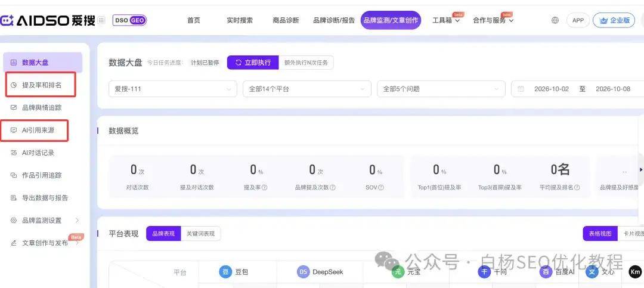Click the Km platform icon

[635, 272]
